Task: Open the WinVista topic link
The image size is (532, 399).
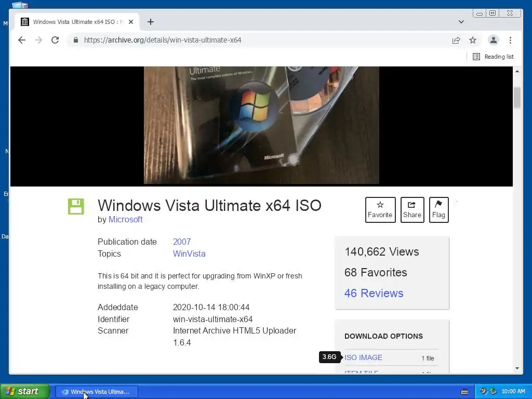Action: click(x=189, y=254)
